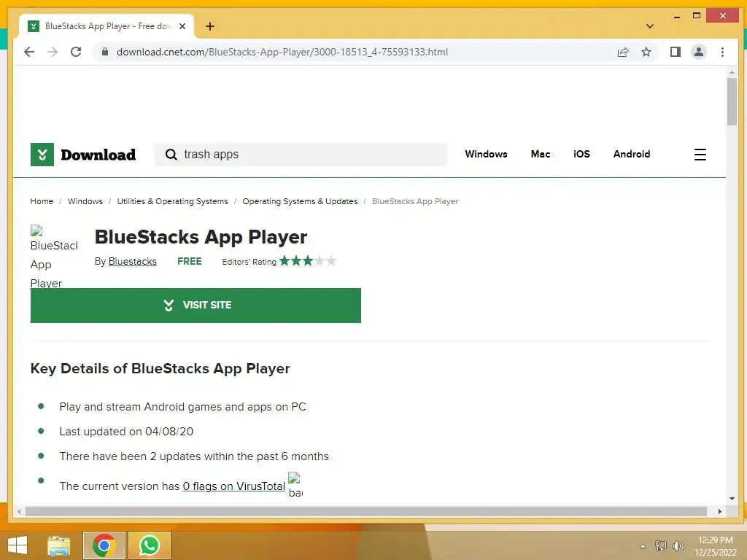Click the search magnifier icon
This screenshot has height=560, width=747.
coord(171,155)
